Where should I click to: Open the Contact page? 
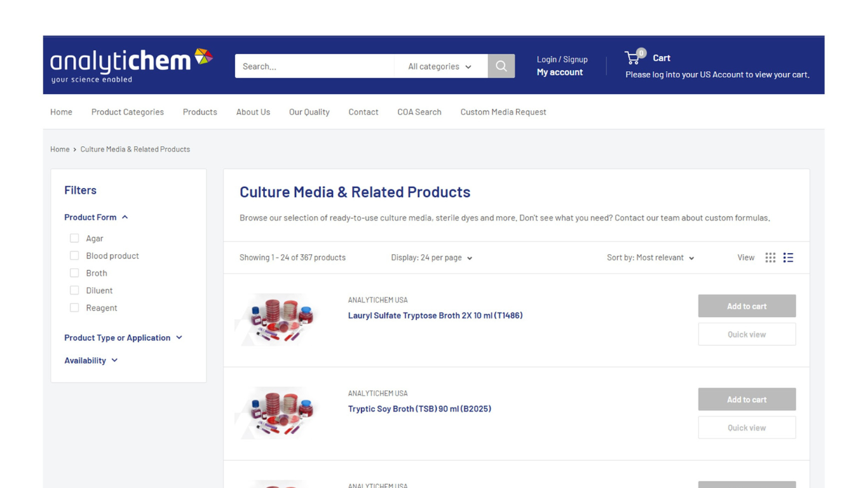pyautogui.click(x=363, y=112)
